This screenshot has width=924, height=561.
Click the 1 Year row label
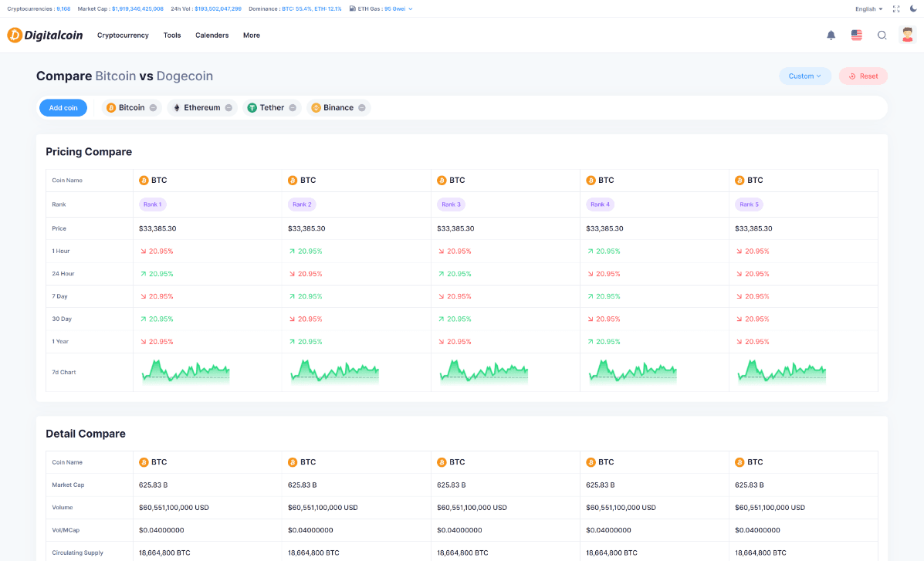[x=60, y=342]
